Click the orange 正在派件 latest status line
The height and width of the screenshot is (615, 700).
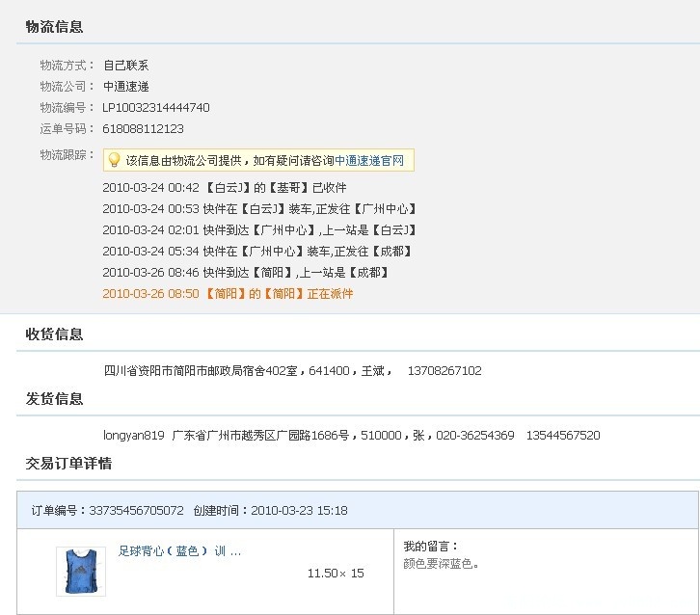228,294
